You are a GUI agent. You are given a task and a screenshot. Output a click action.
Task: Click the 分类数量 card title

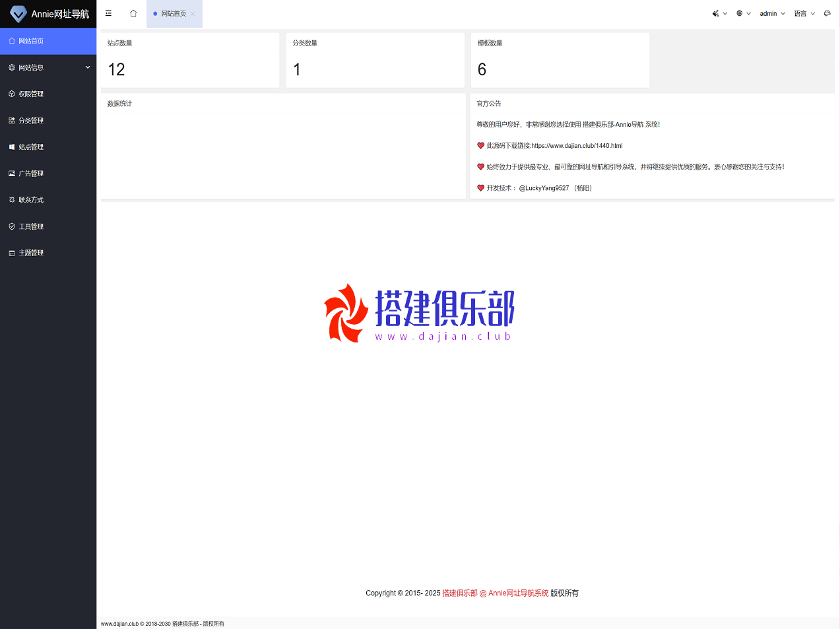click(x=305, y=43)
